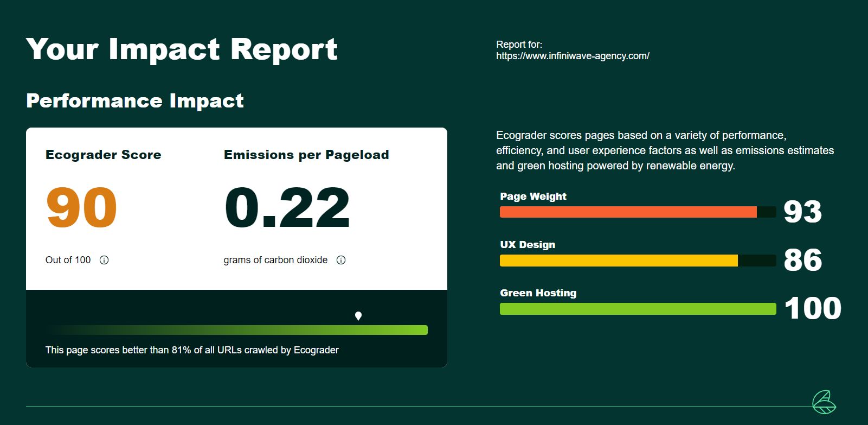This screenshot has width=868, height=425.
Task: Click the "Emissions per Pageload" label
Action: (306, 155)
